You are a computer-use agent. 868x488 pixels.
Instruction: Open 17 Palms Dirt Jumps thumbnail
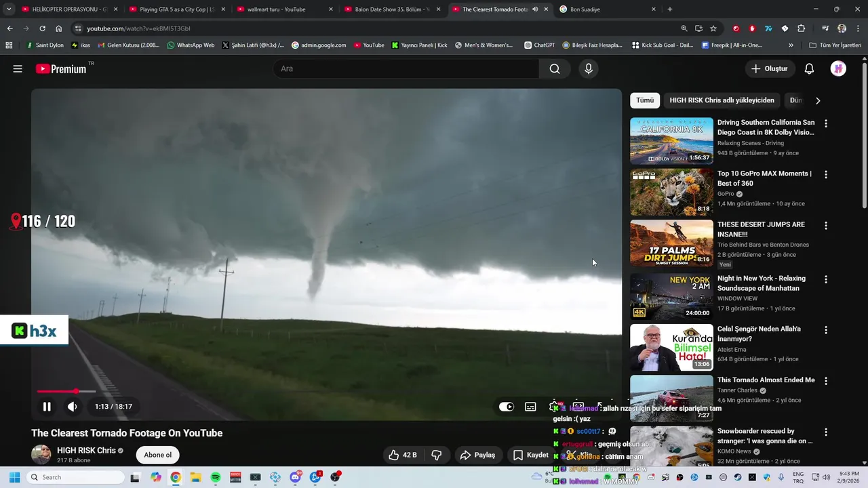coord(671,243)
